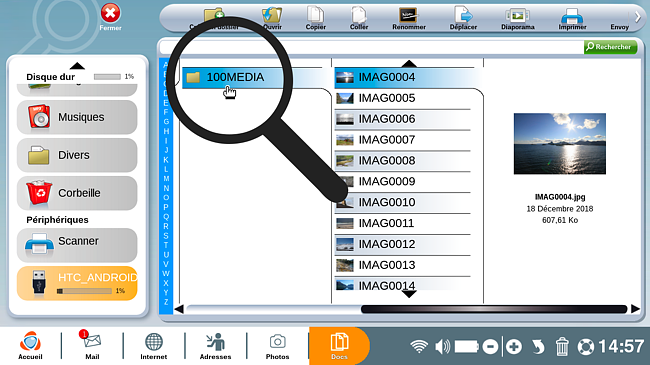Click the Imprimer printer icon
The height and width of the screenshot is (365, 650).
click(x=572, y=18)
